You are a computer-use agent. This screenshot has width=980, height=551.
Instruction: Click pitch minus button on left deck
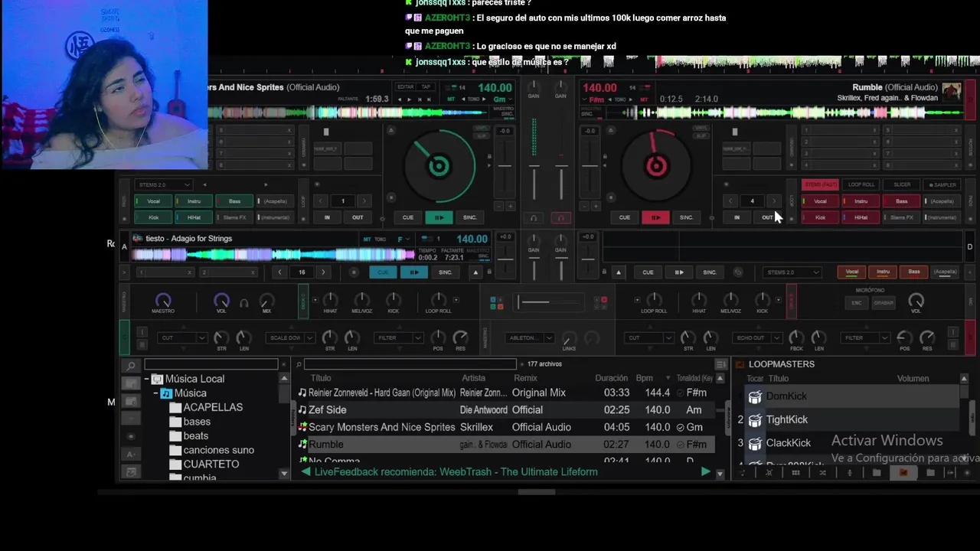pos(498,207)
